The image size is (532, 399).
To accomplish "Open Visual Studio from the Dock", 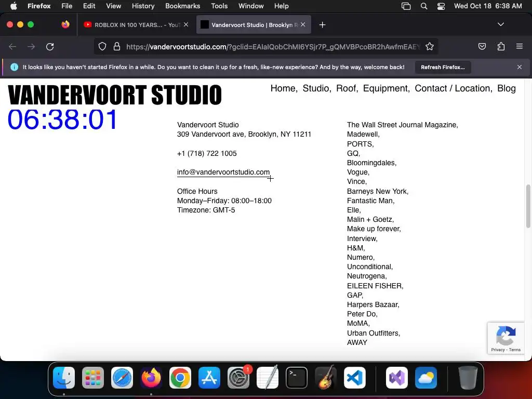I will [x=396, y=378].
